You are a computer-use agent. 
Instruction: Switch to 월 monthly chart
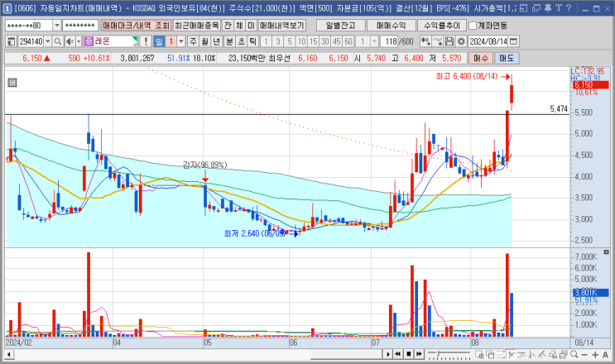coord(204,41)
